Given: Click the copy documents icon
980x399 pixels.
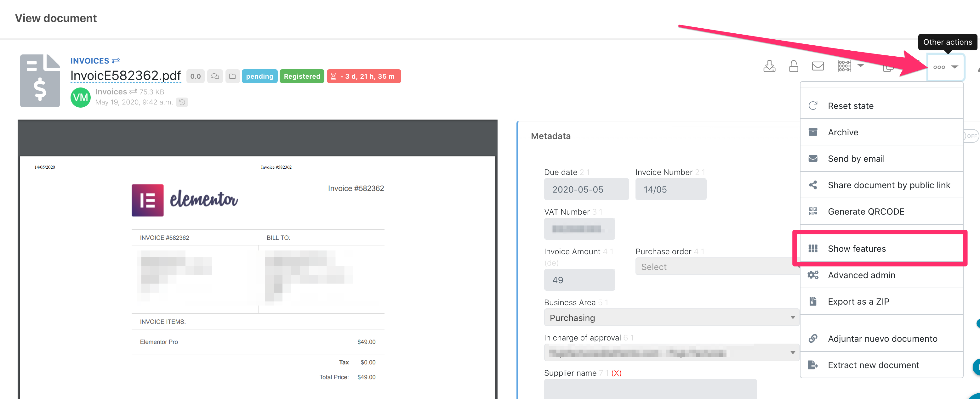Looking at the screenshot, I should coord(887,68).
